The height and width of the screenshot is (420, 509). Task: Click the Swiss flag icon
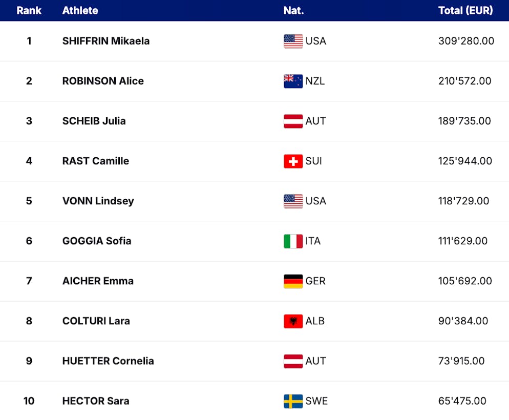click(293, 161)
